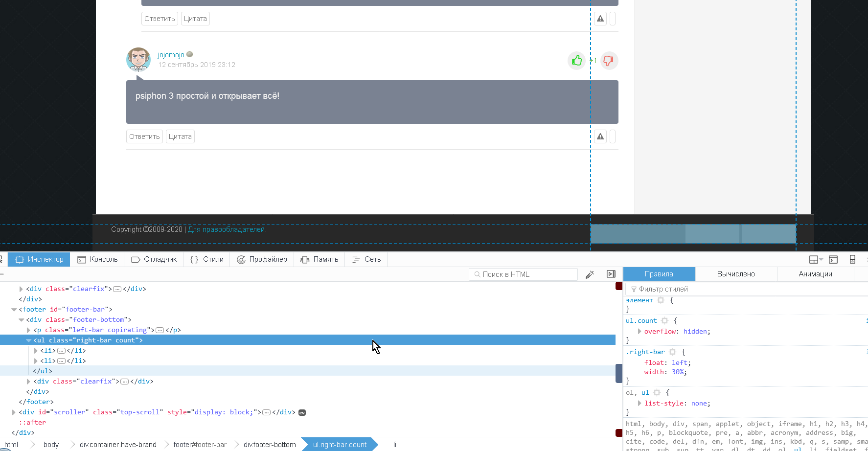Select the Правила sidebar tab

(x=659, y=274)
